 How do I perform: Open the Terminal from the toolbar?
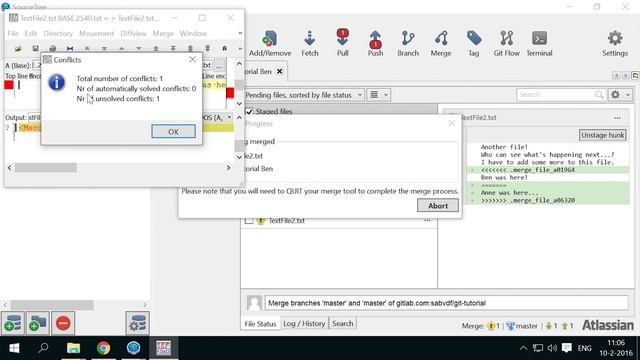pyautogui.click(x=539, y=43)
